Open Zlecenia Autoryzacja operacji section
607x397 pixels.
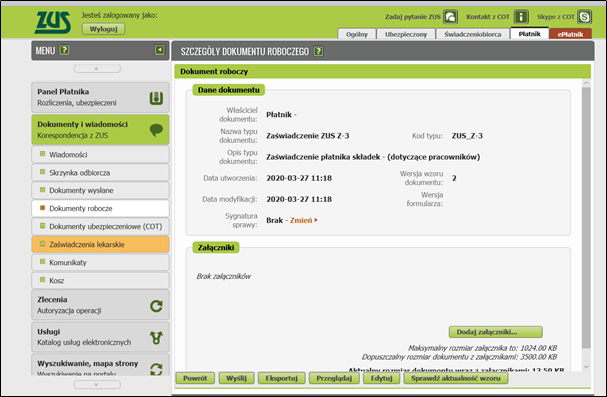(x=100, y=305)
